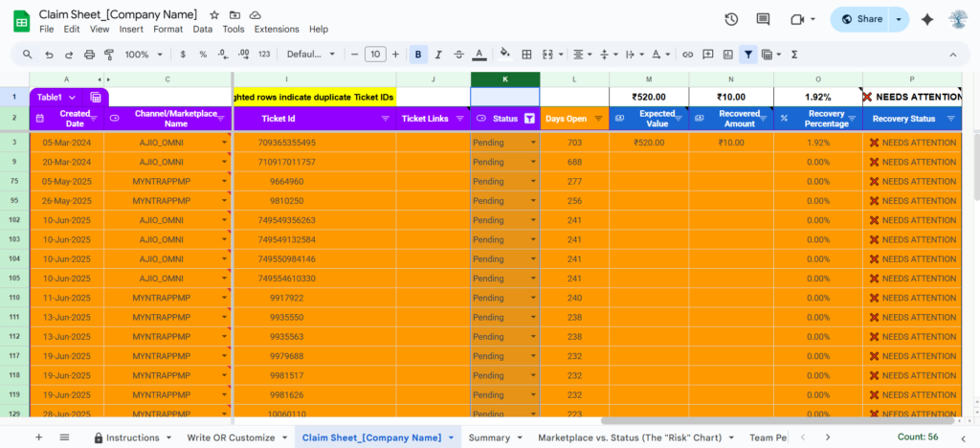Click the font size input field
This screenshot has height=448, width=980.
click(376, 55)
